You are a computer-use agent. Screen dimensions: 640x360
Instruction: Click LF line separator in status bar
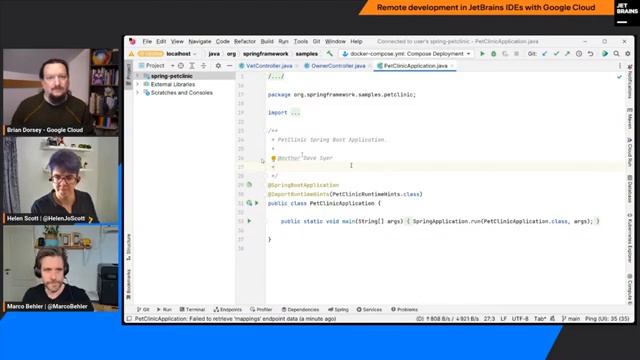point(503,319)
